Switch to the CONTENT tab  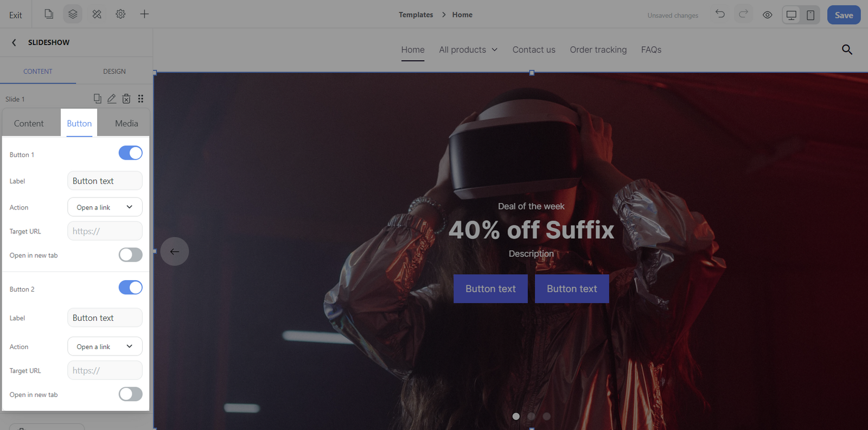pos(38,71)
